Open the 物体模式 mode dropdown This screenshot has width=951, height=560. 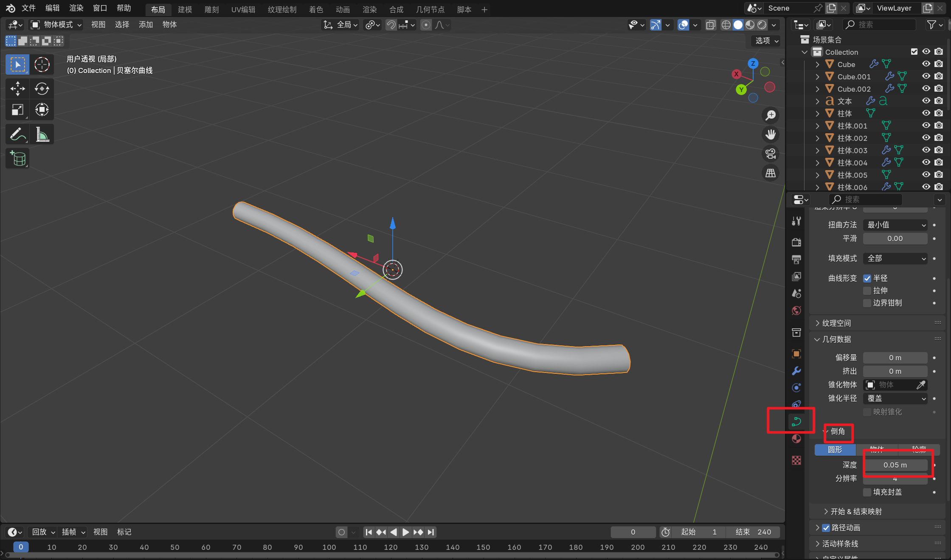(x=56, y=25)
